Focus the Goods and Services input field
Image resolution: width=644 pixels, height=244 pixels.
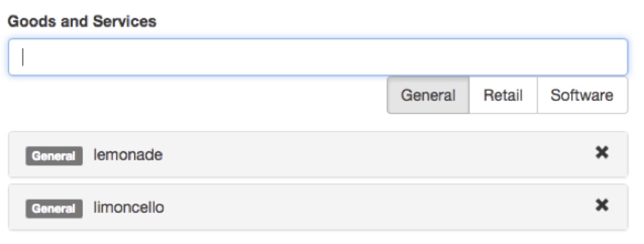318,57
